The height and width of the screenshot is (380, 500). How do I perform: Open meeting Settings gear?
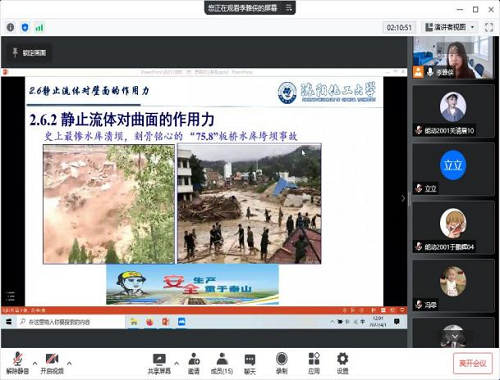(342, 363)
